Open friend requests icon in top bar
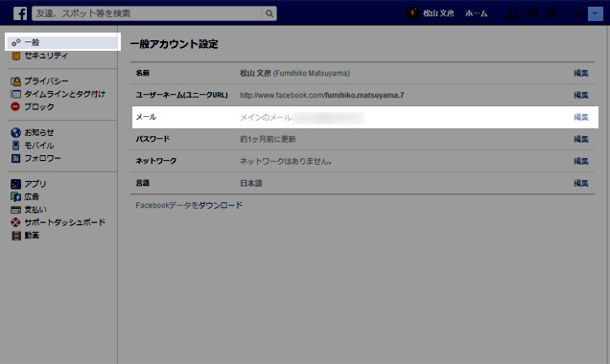Viewport: 610px width, 364px height. [512, 13]
